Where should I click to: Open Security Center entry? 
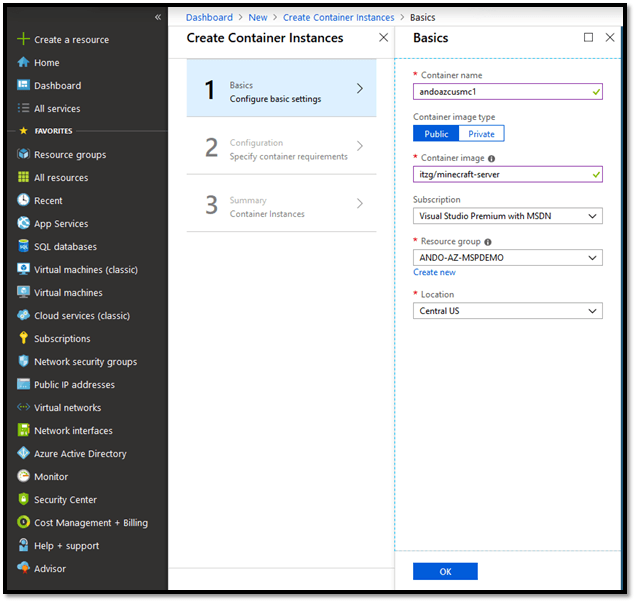click(65, 500)
